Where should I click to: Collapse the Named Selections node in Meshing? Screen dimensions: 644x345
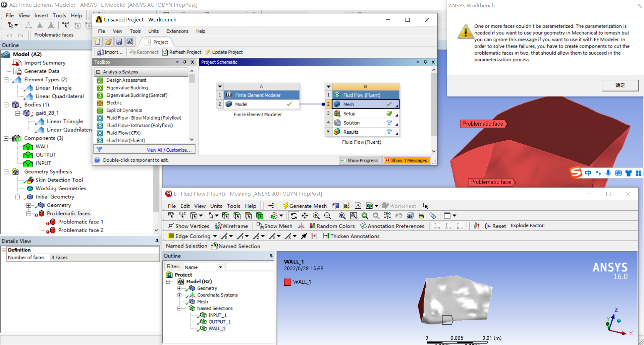point(179,308)
